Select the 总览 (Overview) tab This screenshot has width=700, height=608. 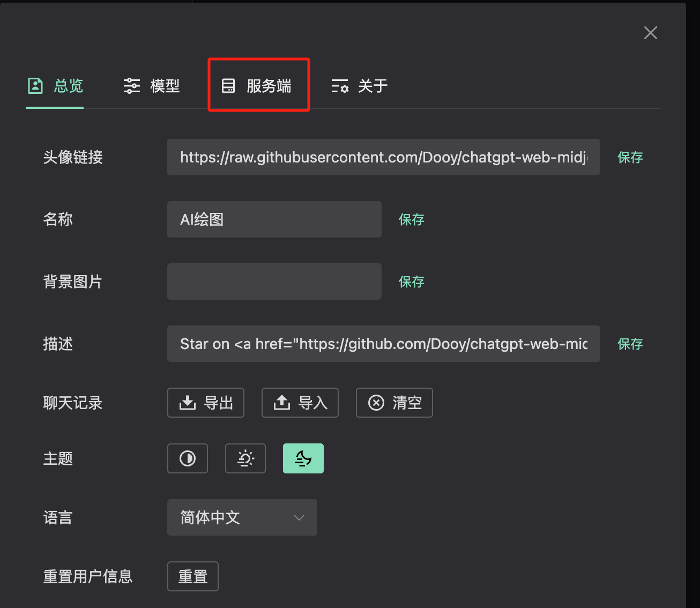(55, 86)
